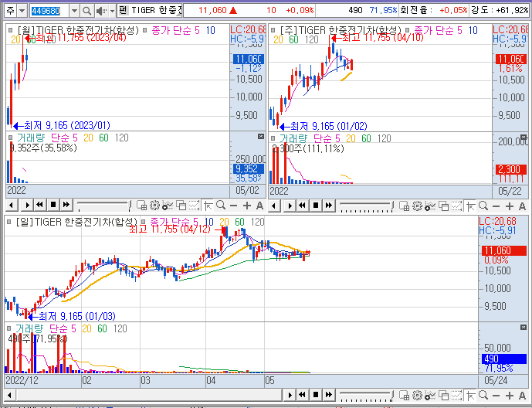The image size is (532, 408).
Task: Toggle daily chart 거래량 indicator marker
Action: 8,328
